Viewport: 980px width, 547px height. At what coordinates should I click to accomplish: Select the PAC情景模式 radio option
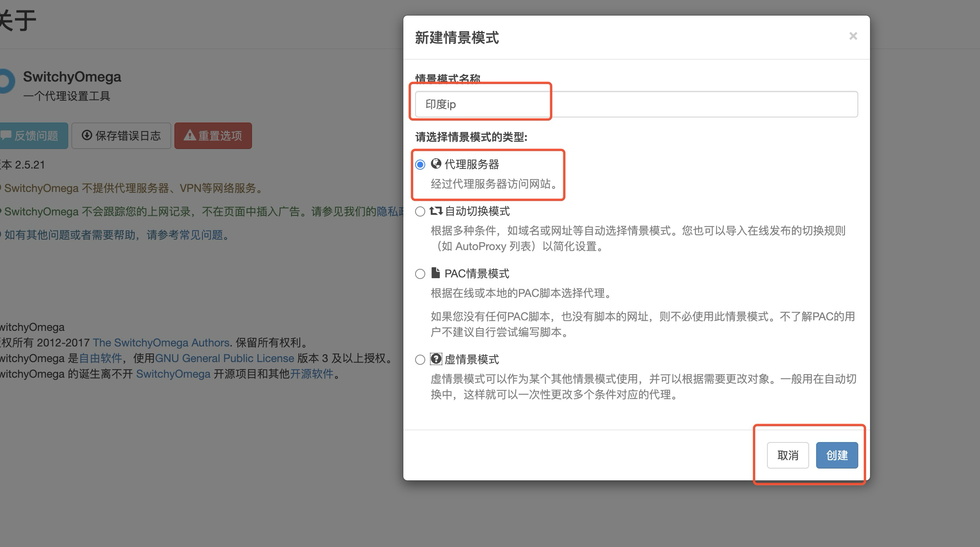419,273
